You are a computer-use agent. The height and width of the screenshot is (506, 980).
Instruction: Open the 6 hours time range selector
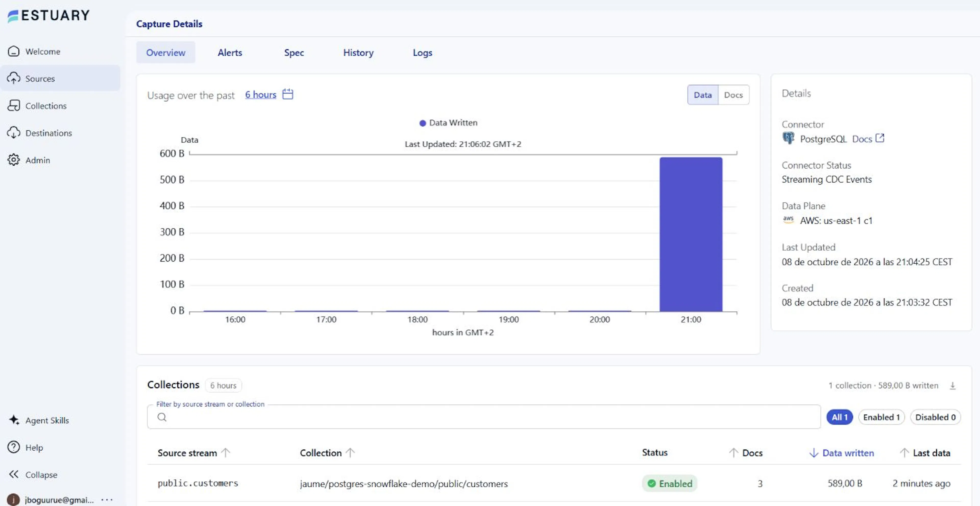(x=261, y=94)
